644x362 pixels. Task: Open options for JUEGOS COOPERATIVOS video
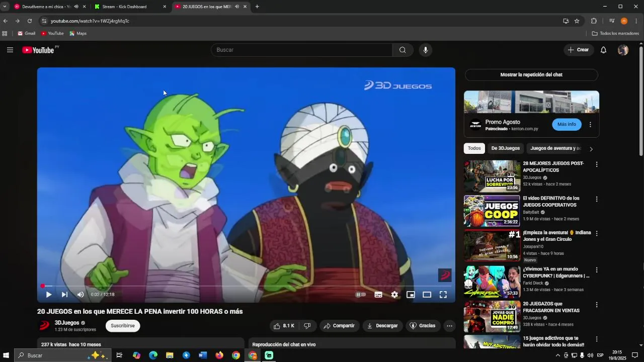tap(597, 199)
